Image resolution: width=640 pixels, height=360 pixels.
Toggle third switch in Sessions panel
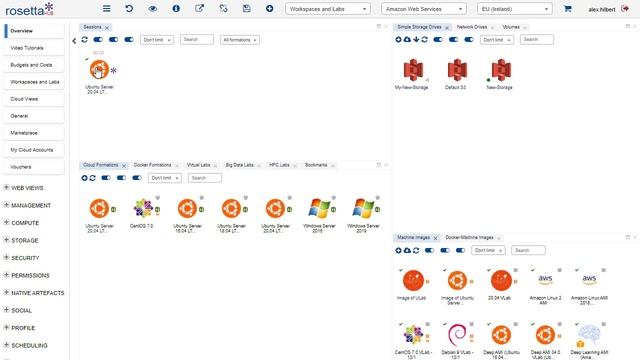click(129, 40)
